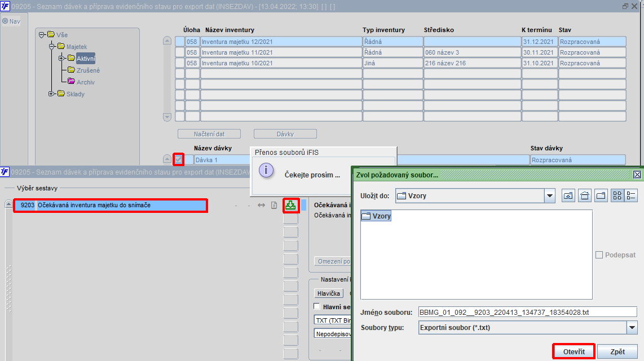Switch file dialog to details view
644x361 pixels.
click(631, 195)
